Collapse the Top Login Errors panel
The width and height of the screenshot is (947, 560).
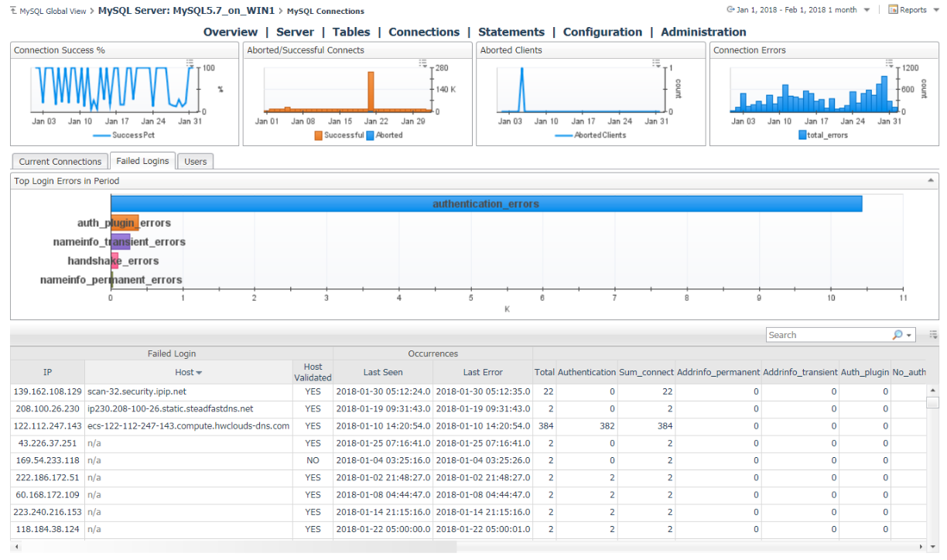(x=930, y=180)
